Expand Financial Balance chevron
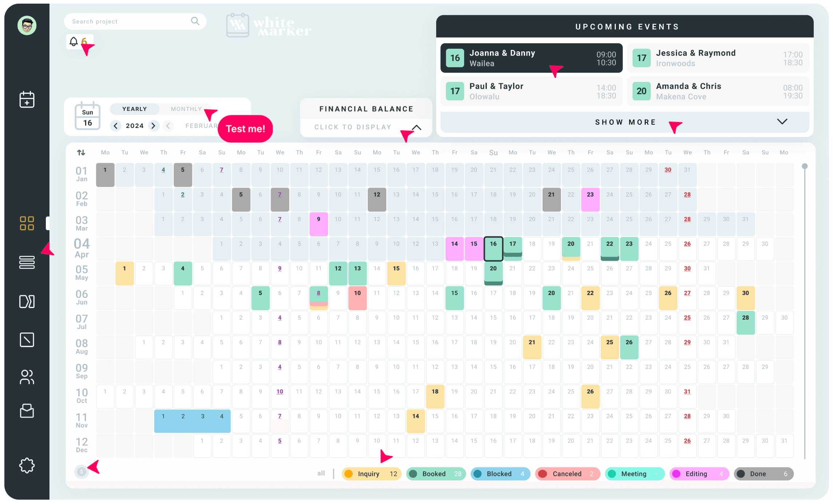The height and width of the screenshot is (504, 833). (417, 127)
